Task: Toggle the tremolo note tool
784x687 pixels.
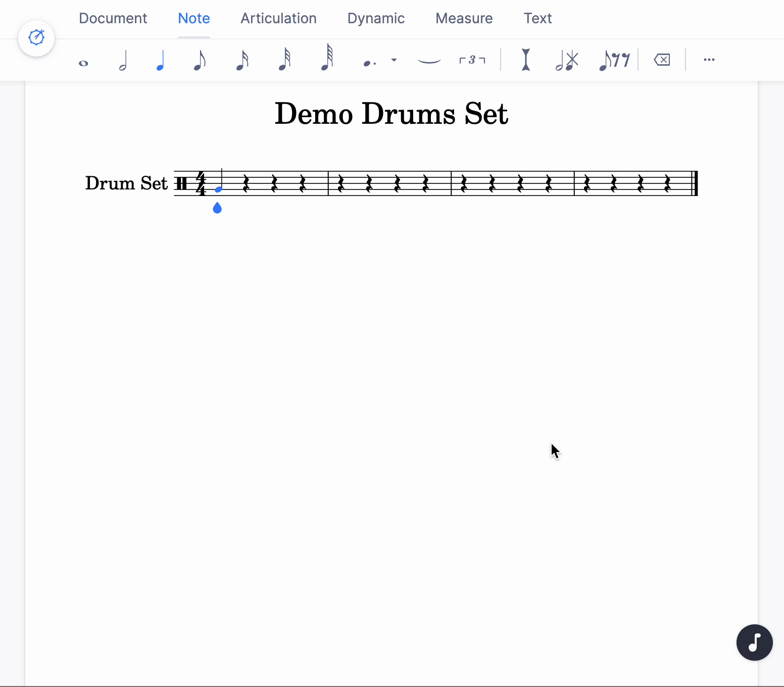Action: point(567,60)
